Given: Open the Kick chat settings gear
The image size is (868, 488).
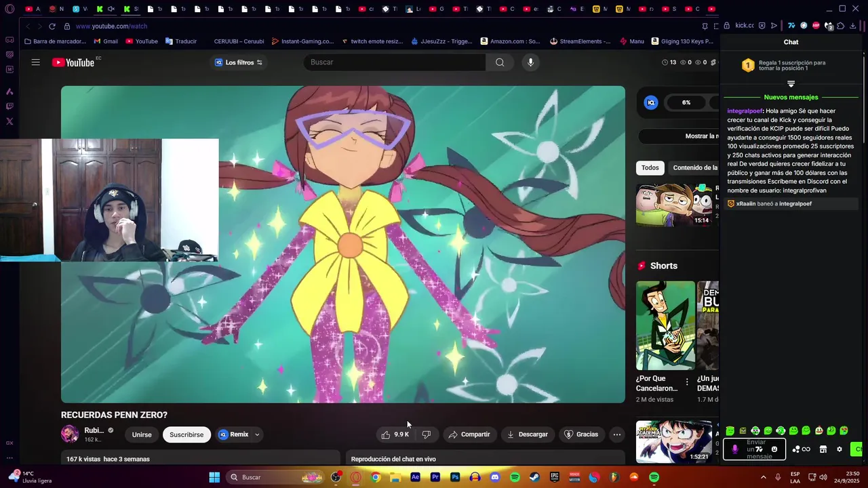Looking at the screenshot, I should click(x=839, y=449).
